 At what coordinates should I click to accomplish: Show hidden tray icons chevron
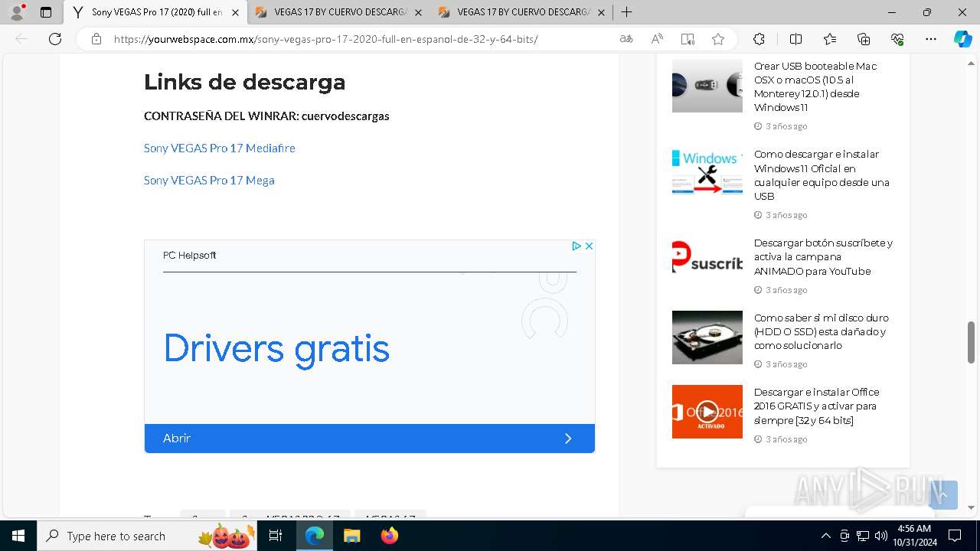pyautogui.click(x=825, y=536)
